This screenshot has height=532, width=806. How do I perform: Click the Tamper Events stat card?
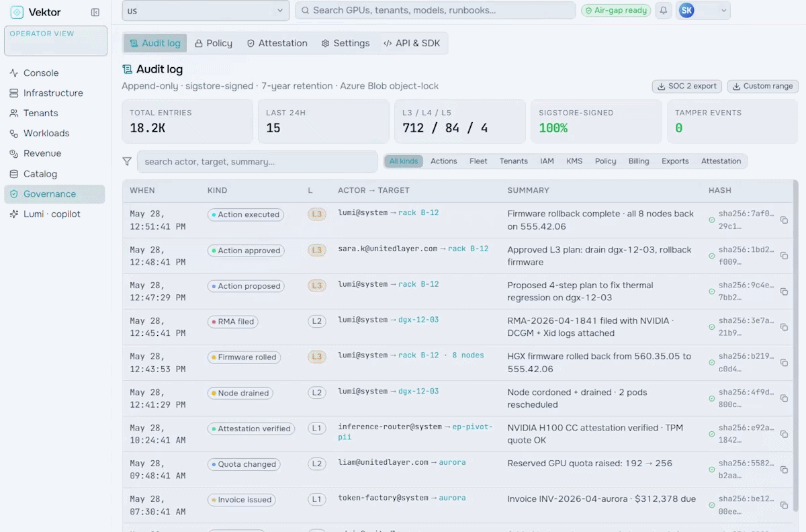click(x=732, y=122)
